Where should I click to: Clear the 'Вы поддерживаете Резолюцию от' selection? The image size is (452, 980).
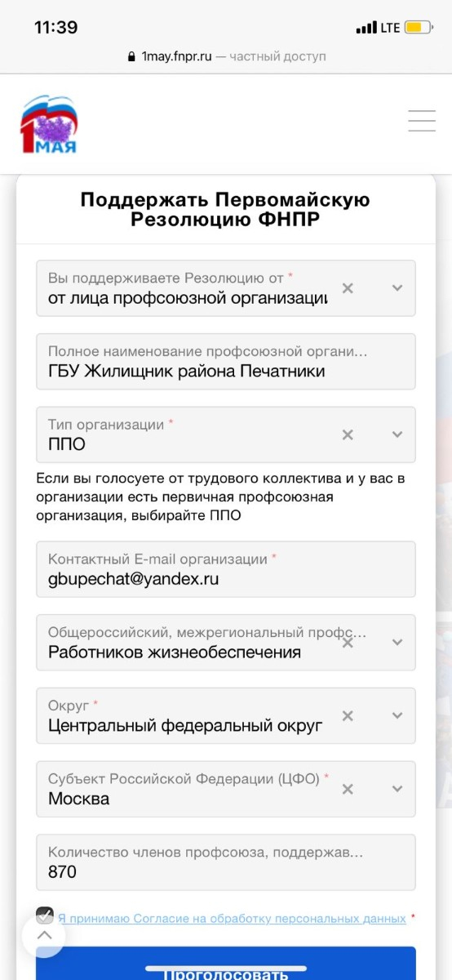point(348,288)
